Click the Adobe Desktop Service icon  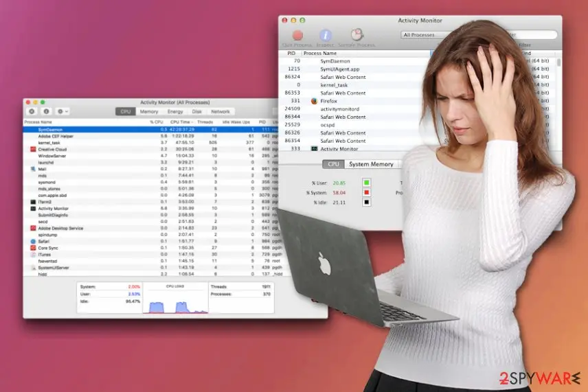coord(33,228)
